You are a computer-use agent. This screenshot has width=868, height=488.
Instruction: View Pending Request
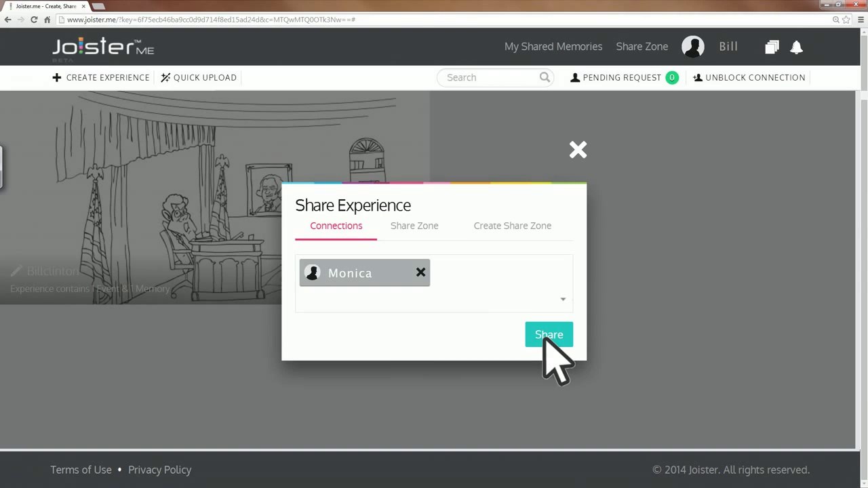tap(616, 77)
